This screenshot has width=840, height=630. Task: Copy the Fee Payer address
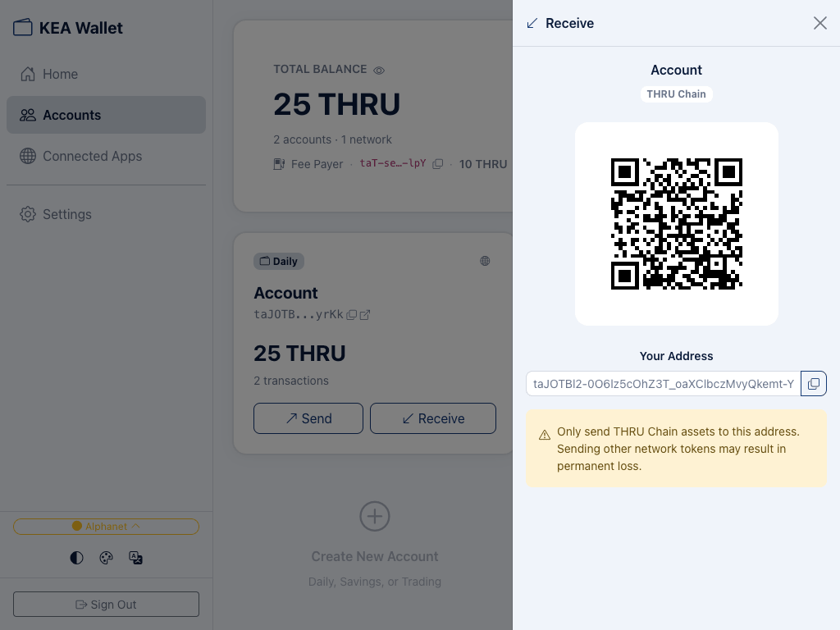(x=438, y=164)
